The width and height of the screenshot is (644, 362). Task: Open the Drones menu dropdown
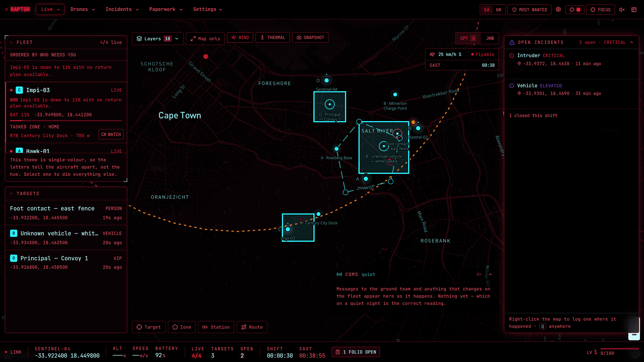point(83,9)
